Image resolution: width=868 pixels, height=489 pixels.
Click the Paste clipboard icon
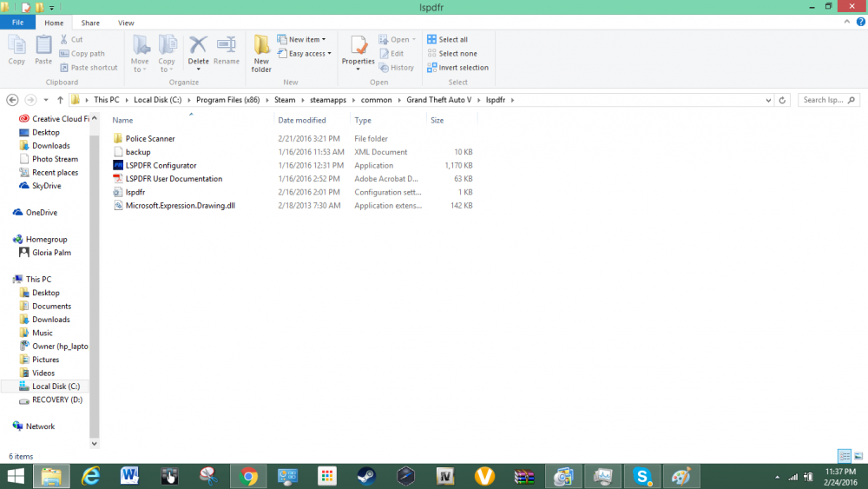43,50
